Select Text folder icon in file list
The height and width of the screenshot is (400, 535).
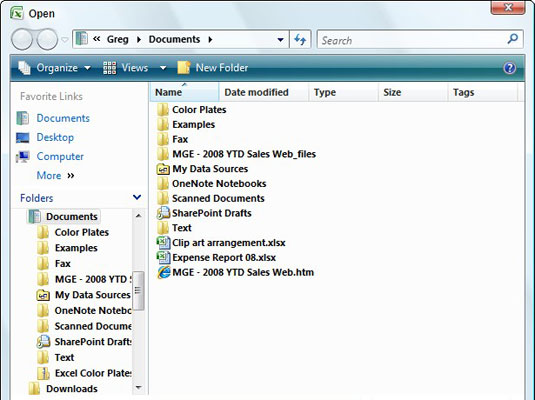[163, 228]
